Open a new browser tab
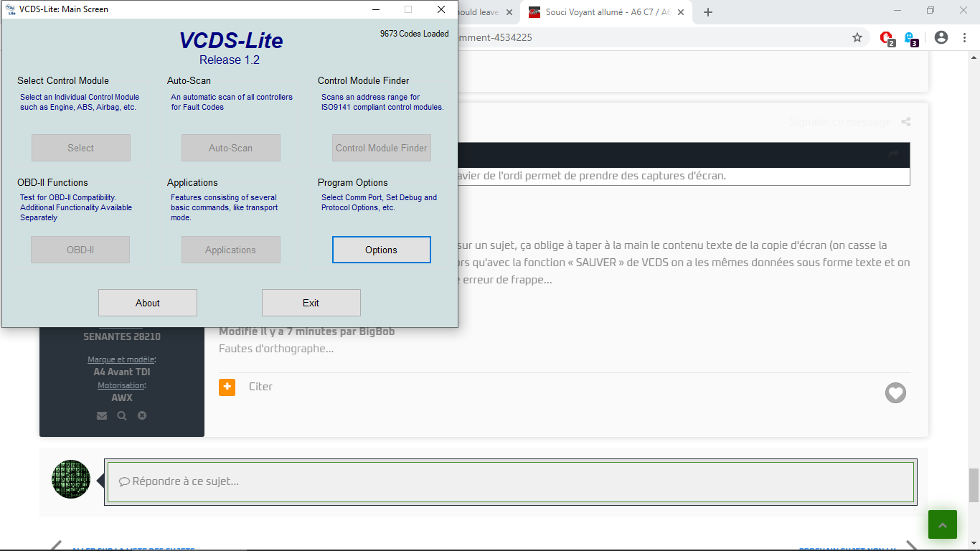The image size is (980, 551). 708,12
